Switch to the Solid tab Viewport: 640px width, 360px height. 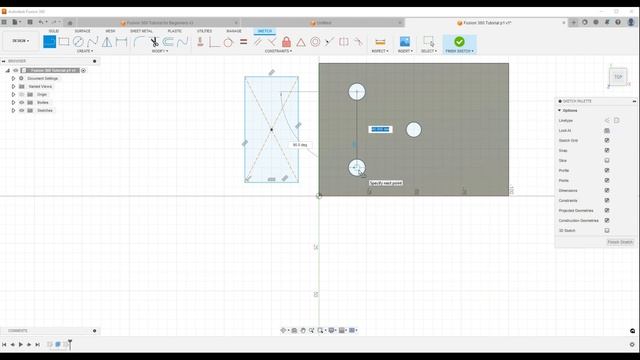coord(54,31)
